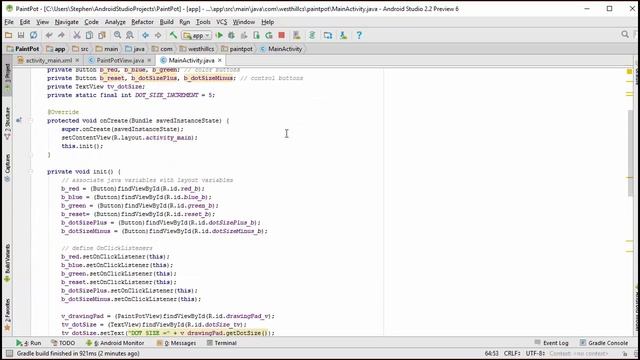The width and height of the screenshot is (640, 360).
Task: Click the Save All toolbar icon
Action: (x=21, y=36)
